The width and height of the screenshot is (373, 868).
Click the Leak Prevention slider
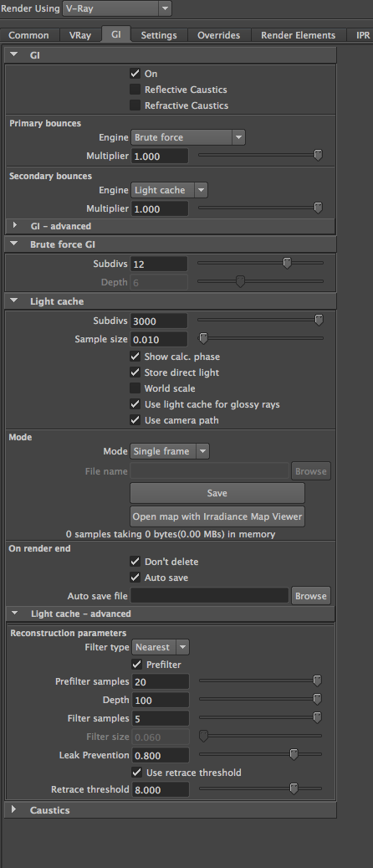pyautogui.click(x=260, y=754)
